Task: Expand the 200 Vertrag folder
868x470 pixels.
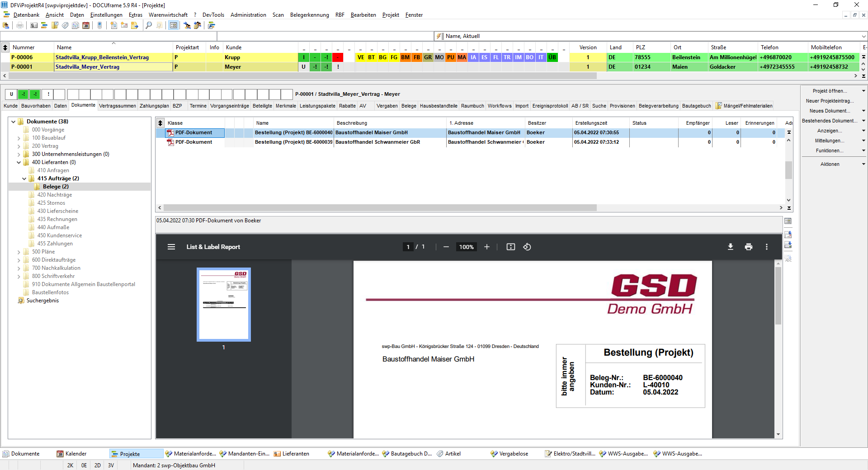Action: (x=19, y=146)
